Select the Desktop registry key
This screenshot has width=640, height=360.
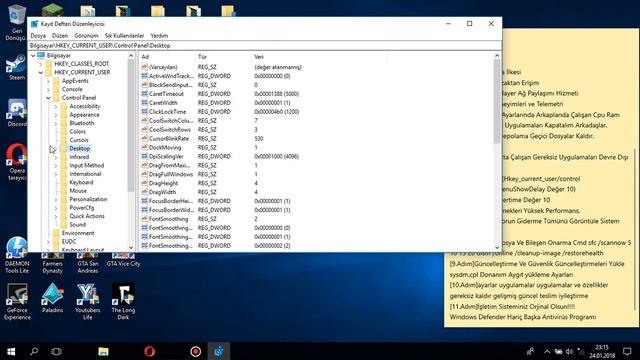(80, 149)
